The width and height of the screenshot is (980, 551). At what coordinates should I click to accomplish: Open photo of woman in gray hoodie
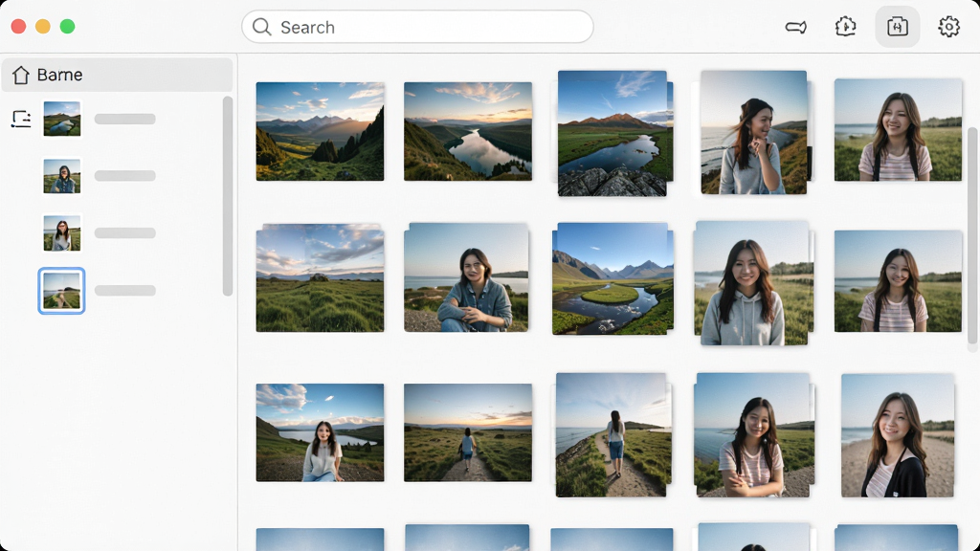coord(751,283)
